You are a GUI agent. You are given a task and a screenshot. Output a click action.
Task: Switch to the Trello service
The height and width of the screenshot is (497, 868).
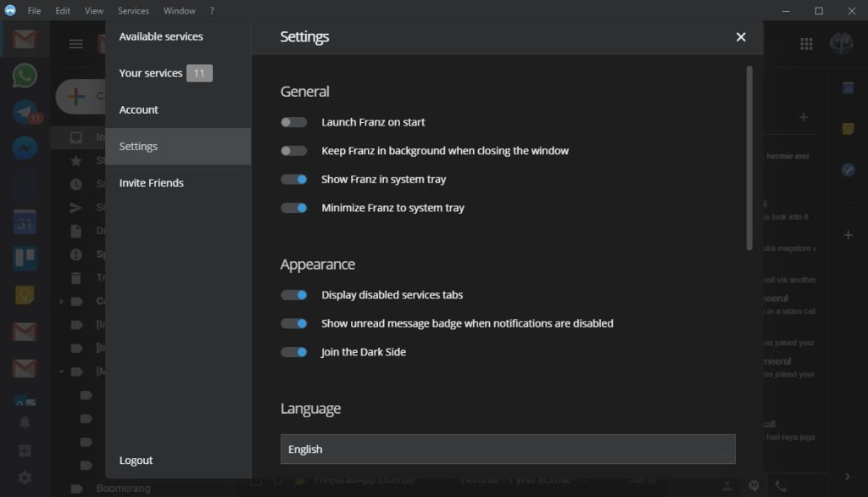click(x=25, y=259)
